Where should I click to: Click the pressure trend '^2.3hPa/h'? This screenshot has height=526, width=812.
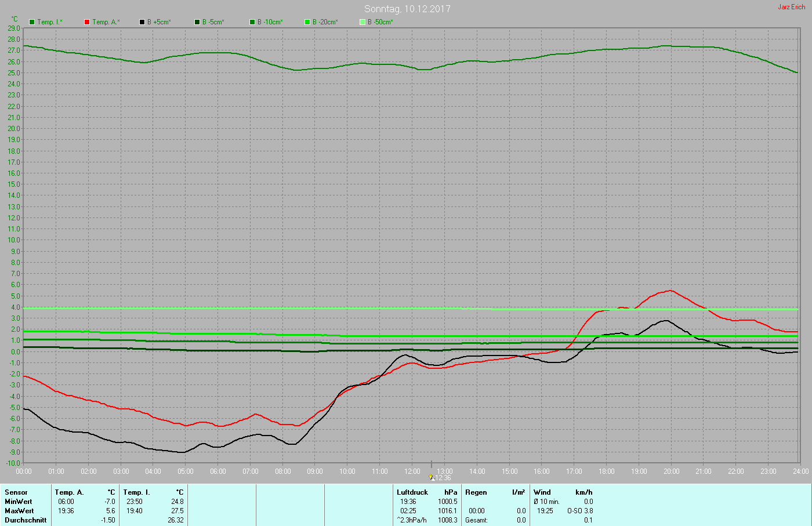pos(412,520)
